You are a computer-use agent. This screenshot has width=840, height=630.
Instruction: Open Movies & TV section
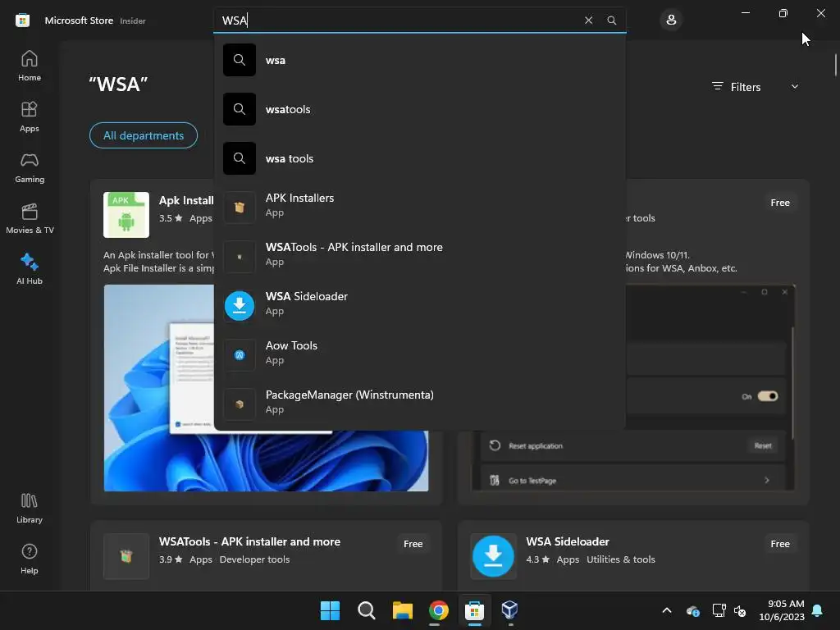30,218
